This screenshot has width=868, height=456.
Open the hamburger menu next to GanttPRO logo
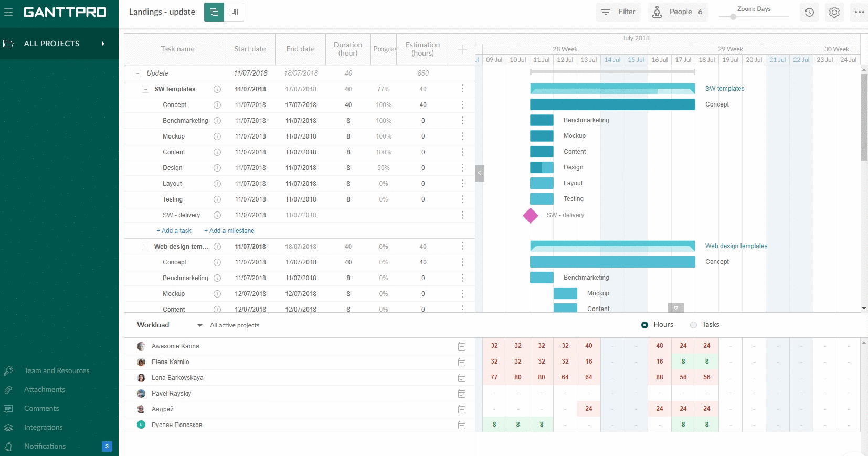[8, 12]
